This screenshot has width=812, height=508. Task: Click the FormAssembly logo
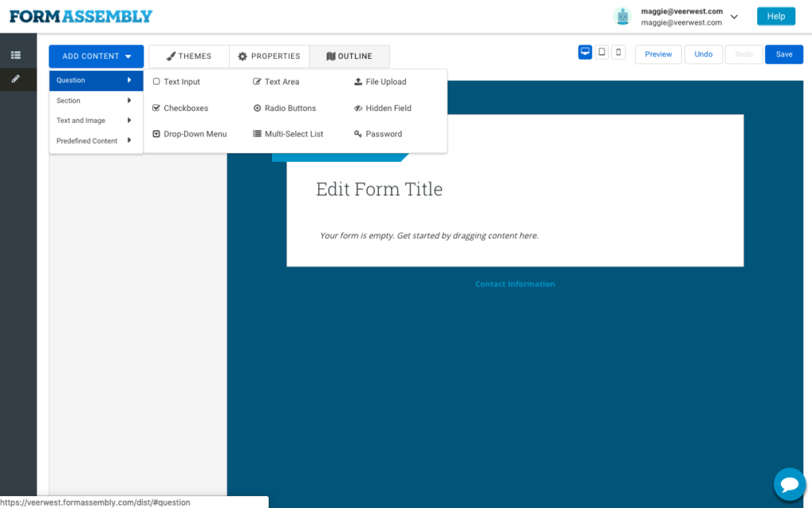[x=79, y=15]
